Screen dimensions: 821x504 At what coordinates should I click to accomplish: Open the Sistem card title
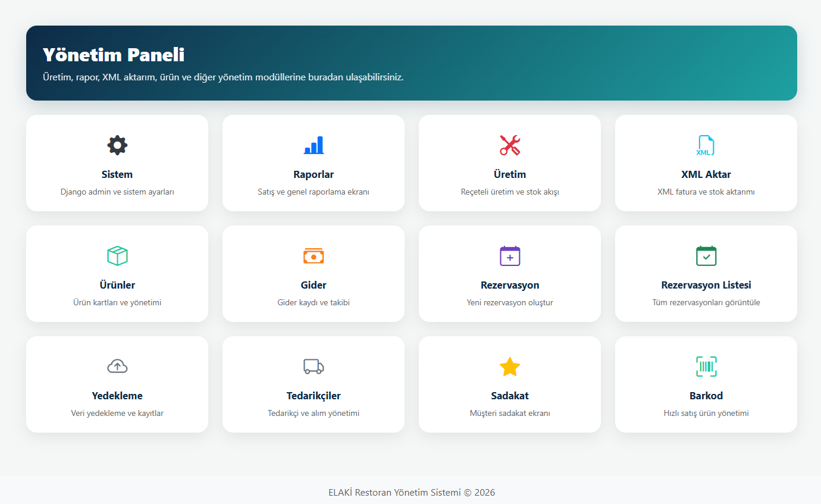tap(117, 174)
